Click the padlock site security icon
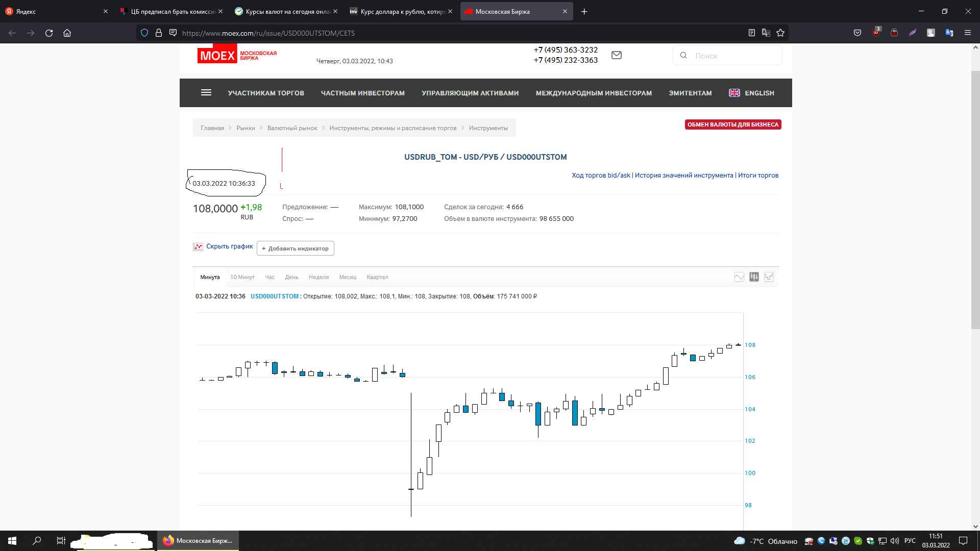 (159, 33)
